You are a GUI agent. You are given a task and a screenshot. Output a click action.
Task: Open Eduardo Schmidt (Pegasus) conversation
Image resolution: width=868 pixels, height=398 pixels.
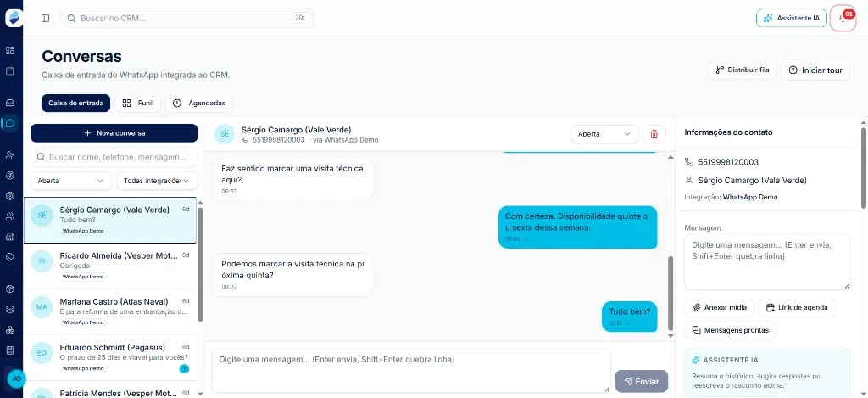click(109, 357)
